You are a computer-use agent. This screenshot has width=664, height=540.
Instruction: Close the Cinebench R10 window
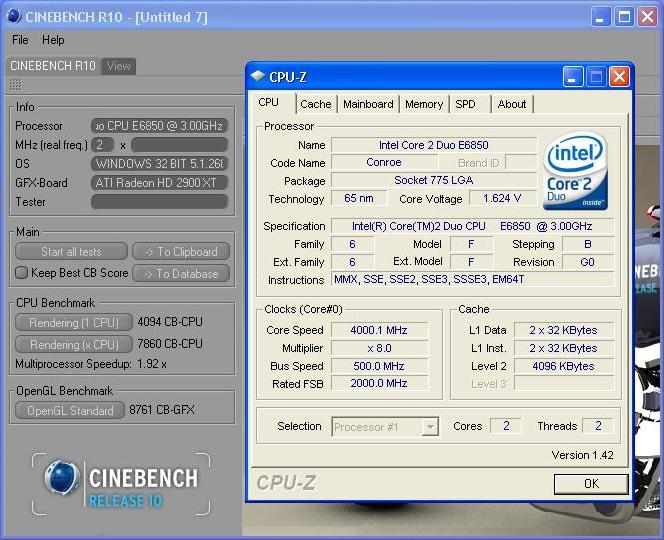[x=647, y=17]
